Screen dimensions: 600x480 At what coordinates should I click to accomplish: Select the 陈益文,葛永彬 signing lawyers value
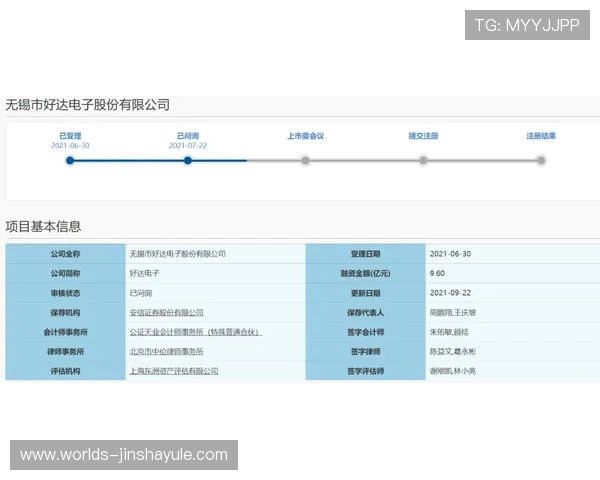[453, 351]
